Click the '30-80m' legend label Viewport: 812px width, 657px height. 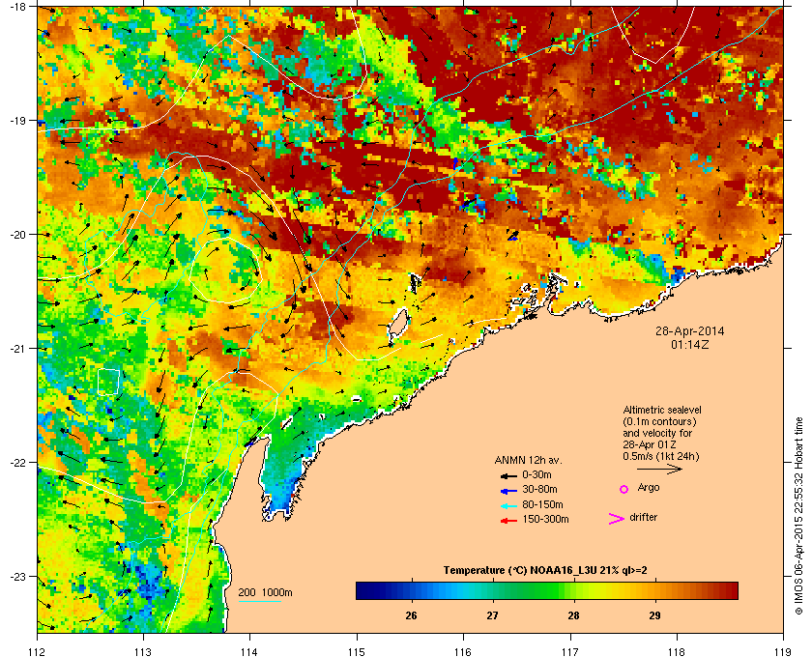(539, 489)
